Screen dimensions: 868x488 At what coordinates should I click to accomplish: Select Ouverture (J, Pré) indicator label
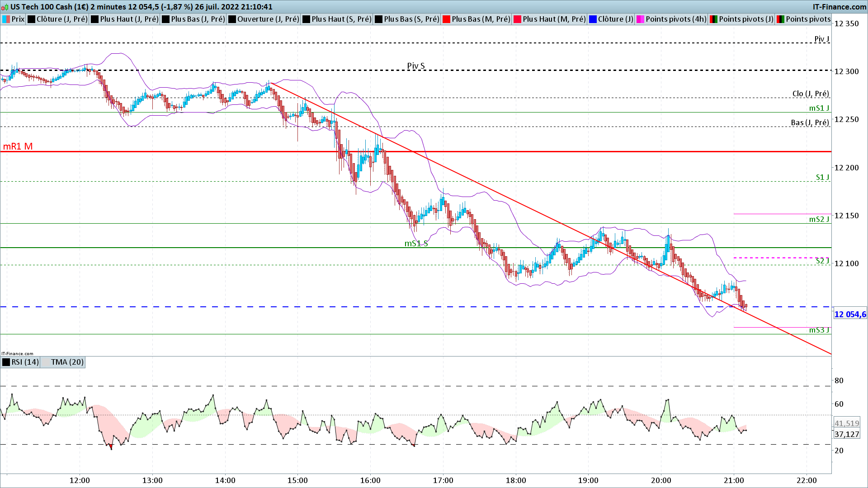pos(268,19)
